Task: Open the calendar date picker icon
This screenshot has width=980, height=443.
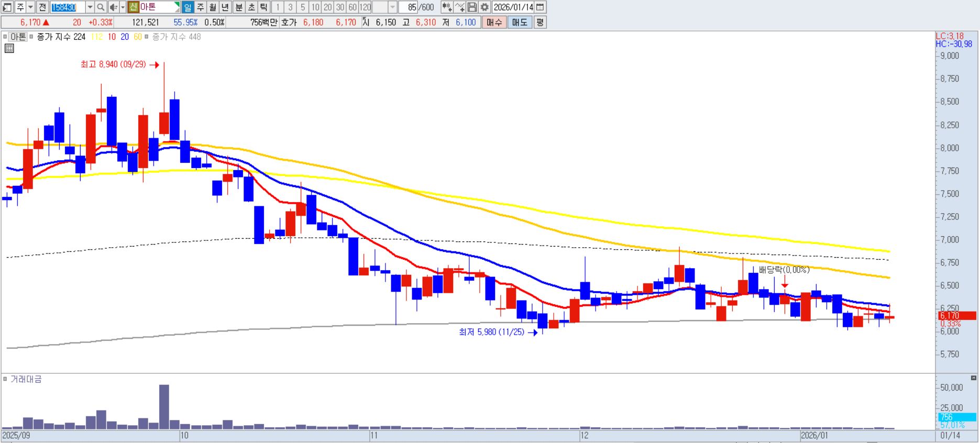Action: coord(541,7)
